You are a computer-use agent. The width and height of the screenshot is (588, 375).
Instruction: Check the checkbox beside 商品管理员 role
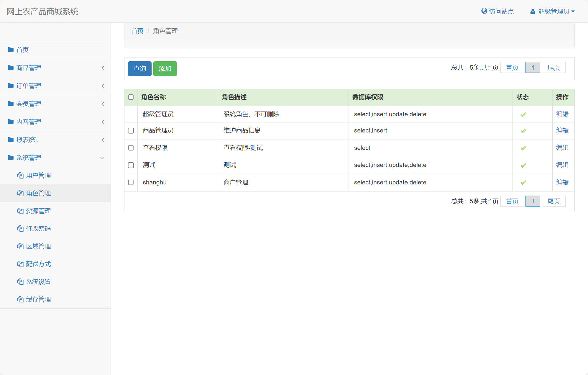[131, 131]
